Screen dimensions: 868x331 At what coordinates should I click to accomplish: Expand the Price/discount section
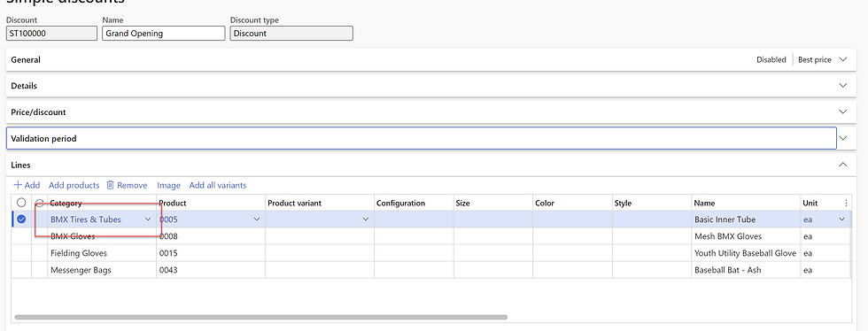coord(843,112)
